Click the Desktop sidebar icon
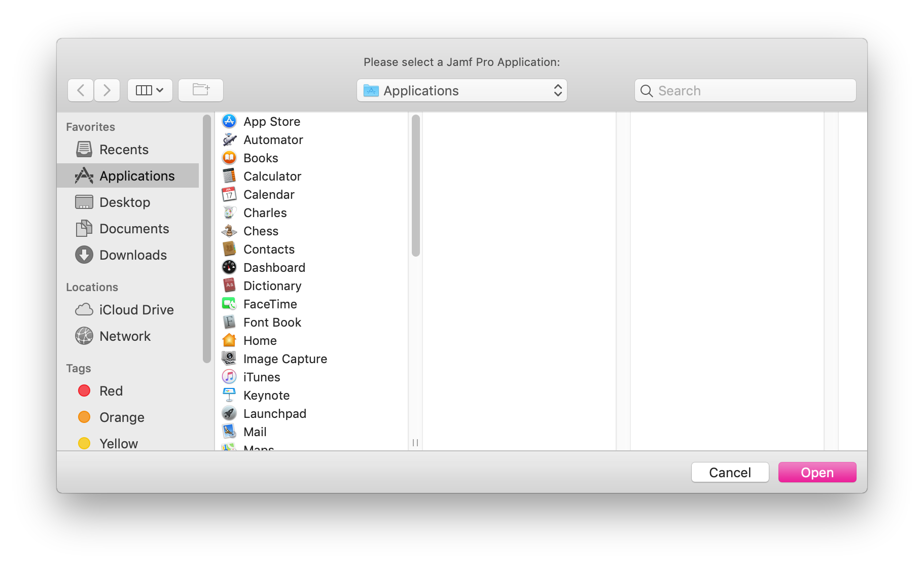 tap(84, 202)
